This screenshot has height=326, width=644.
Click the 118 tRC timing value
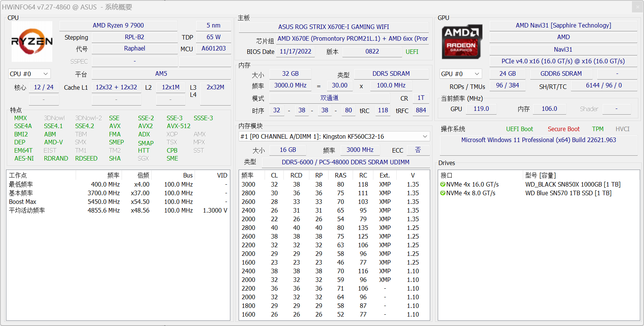pos(383,110)
